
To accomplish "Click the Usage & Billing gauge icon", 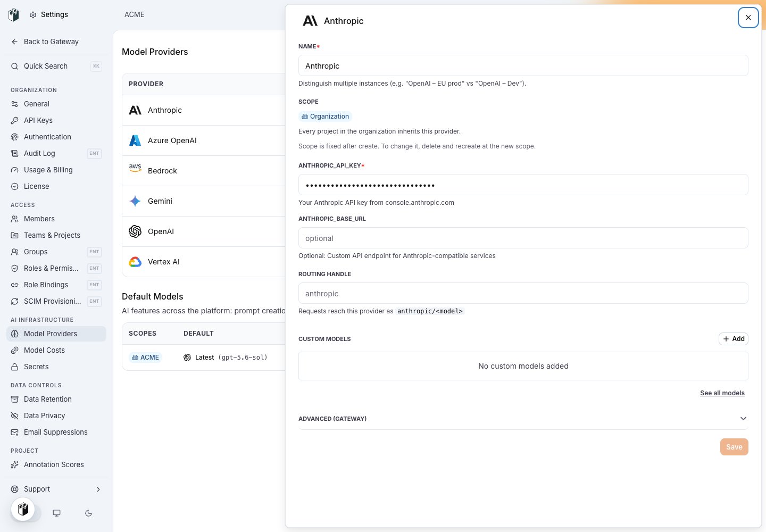I will 15,170.
